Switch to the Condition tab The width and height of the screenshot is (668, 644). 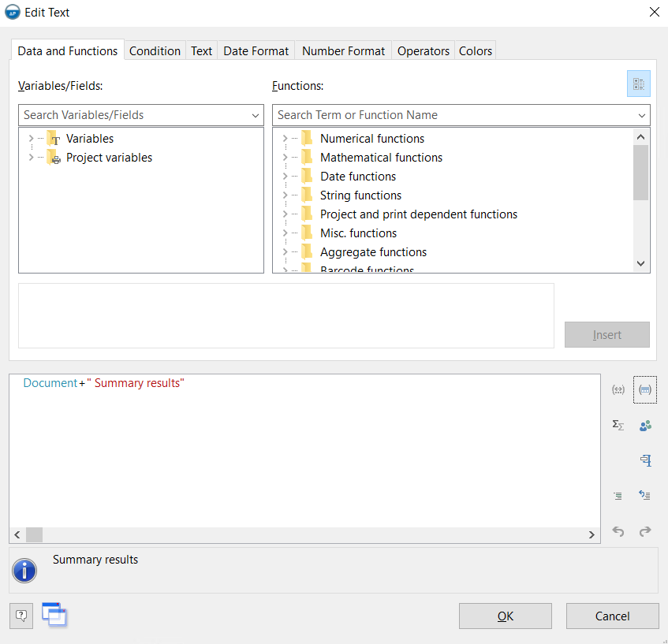155,50
